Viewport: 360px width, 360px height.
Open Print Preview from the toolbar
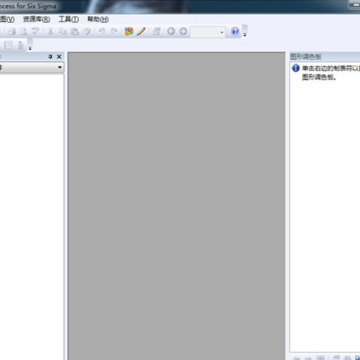click(x=23, y=32)
